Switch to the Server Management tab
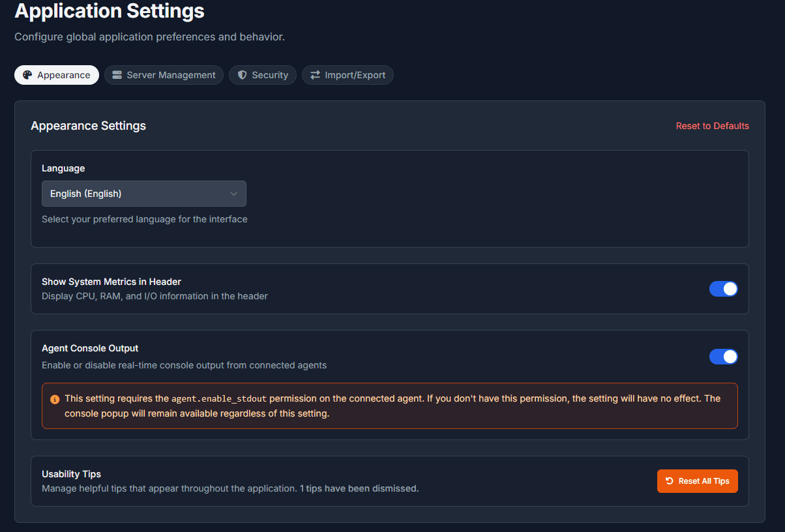The width and height of the screenshot is (785, 532). coord(164,75)
